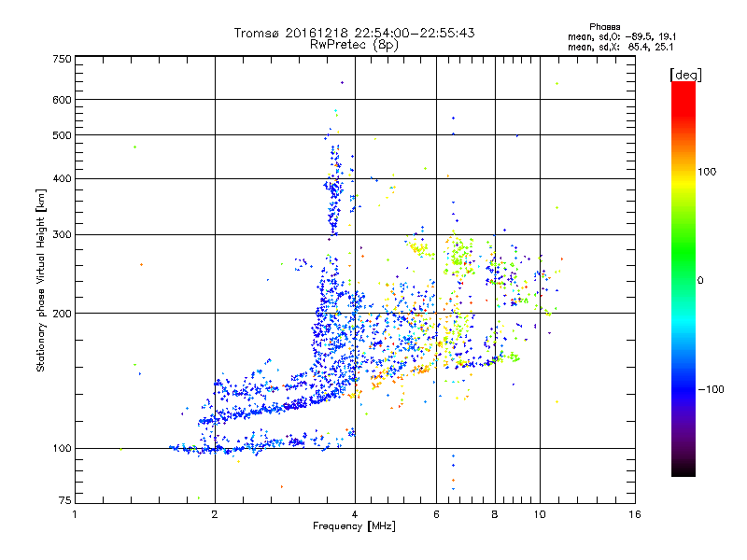
Task: Click the y-axis tick label '200'
Action: 63,314
